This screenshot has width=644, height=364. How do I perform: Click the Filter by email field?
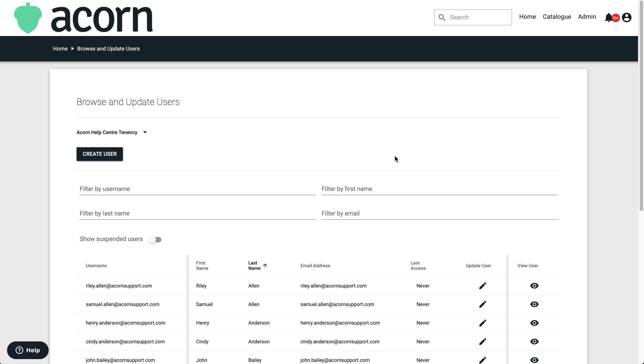point(439,214)
